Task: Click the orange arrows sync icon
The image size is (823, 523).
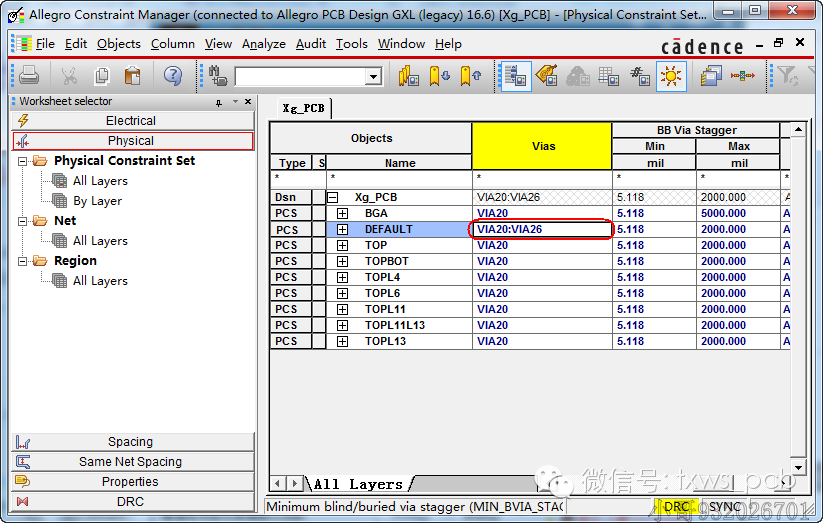Action: (742, 76)
